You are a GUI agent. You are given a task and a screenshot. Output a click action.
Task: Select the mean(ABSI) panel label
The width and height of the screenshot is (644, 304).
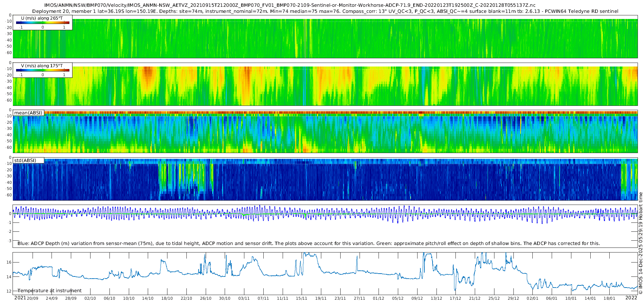tap(28, 113)
